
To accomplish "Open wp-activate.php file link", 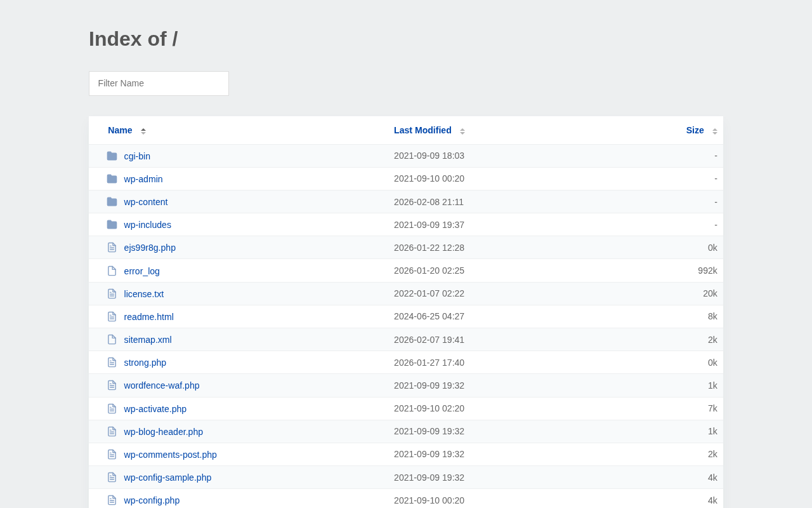I will [155, 409].
